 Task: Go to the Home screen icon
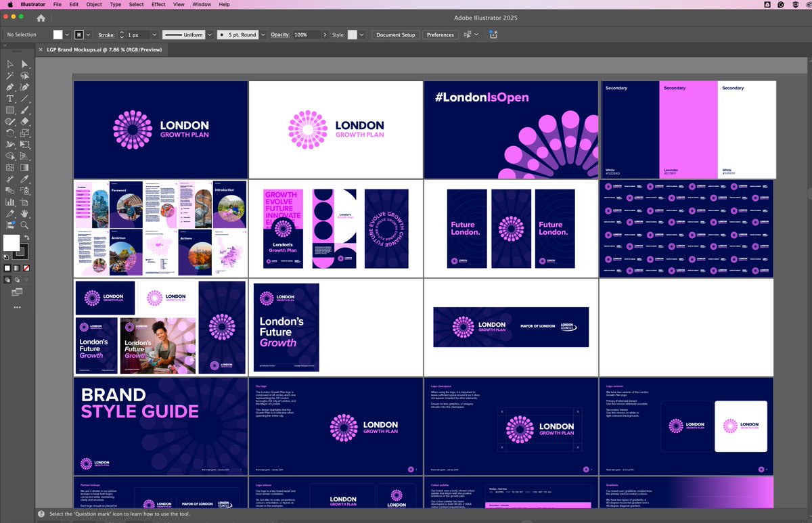coord(41,18)
